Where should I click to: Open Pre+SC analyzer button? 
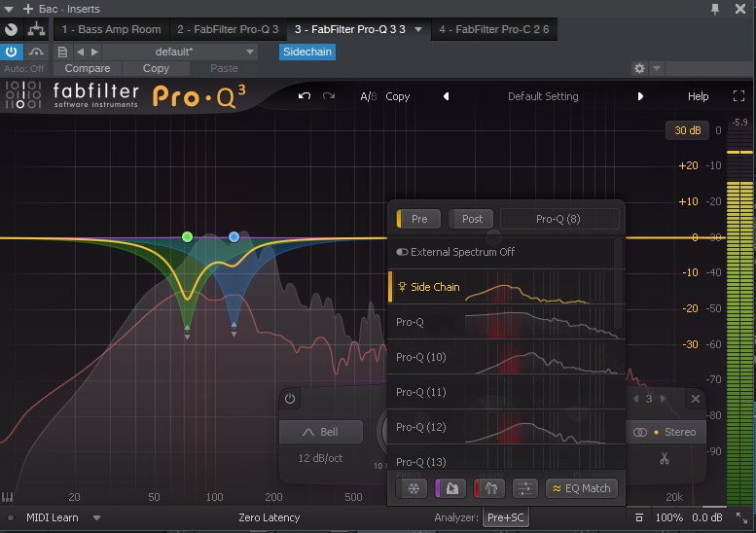[x=505, y=517]
